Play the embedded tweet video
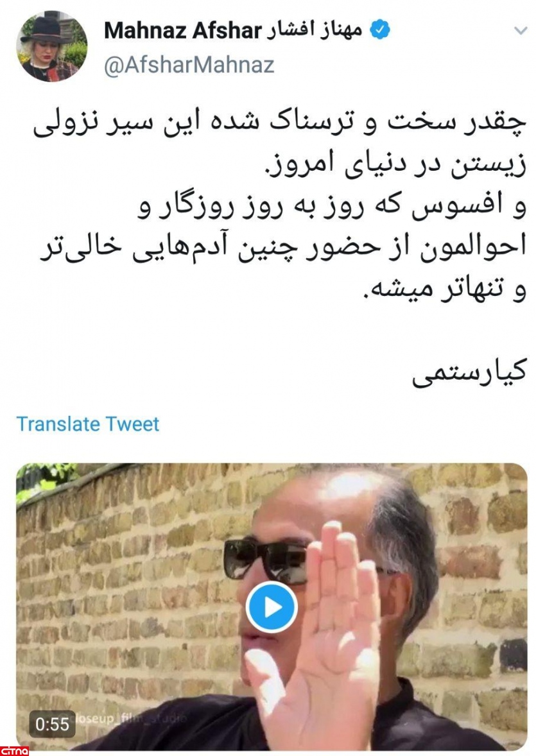The height and width of the screenshot is (756, 536). [x=271, y=607]
